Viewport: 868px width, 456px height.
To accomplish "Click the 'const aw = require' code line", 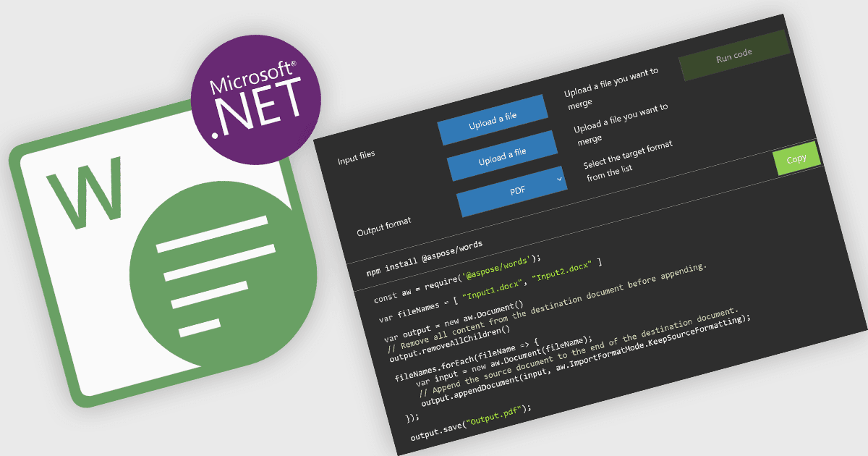I will click(457, 278).
